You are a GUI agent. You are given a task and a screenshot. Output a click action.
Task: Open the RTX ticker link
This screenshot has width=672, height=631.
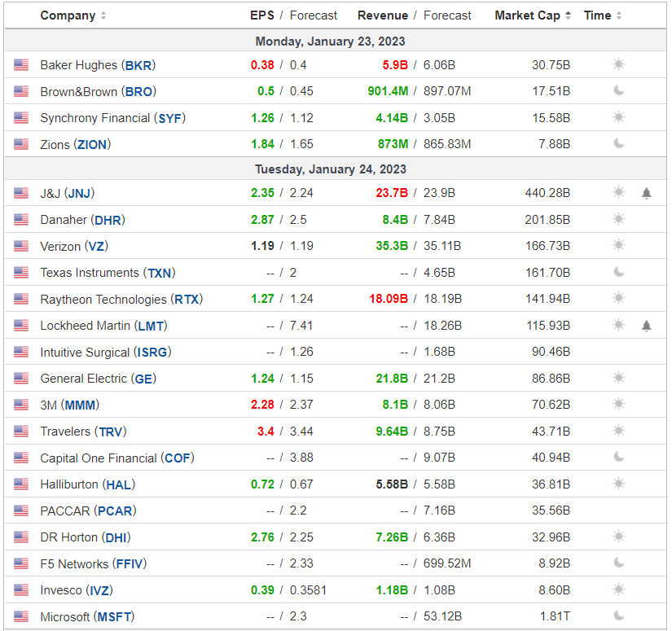click(x=187, y=300)
